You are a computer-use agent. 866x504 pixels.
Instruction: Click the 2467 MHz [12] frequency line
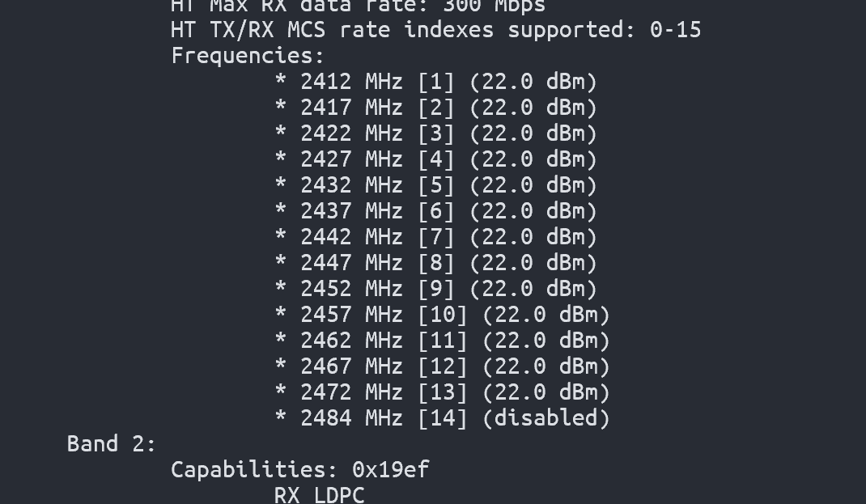[x=443, y=367]
